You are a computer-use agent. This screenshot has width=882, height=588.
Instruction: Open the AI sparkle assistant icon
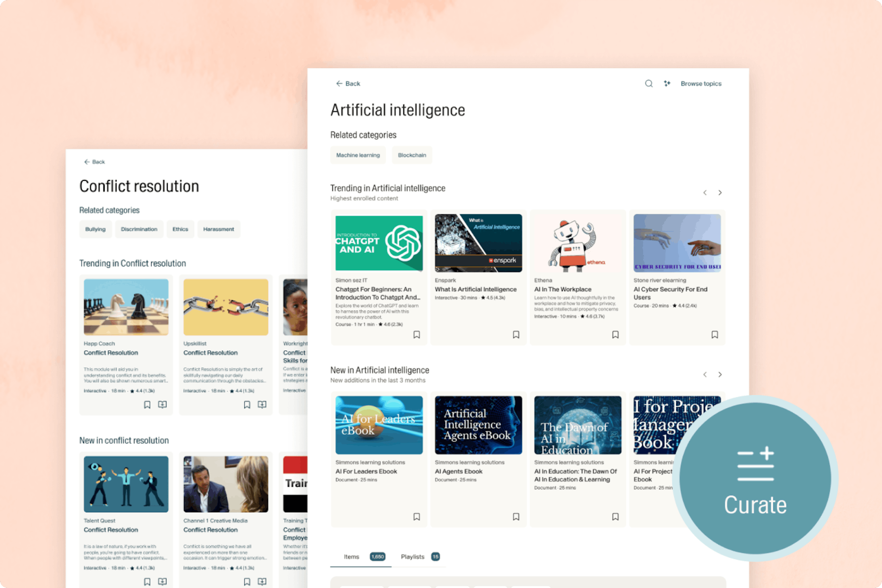(667, 83)
